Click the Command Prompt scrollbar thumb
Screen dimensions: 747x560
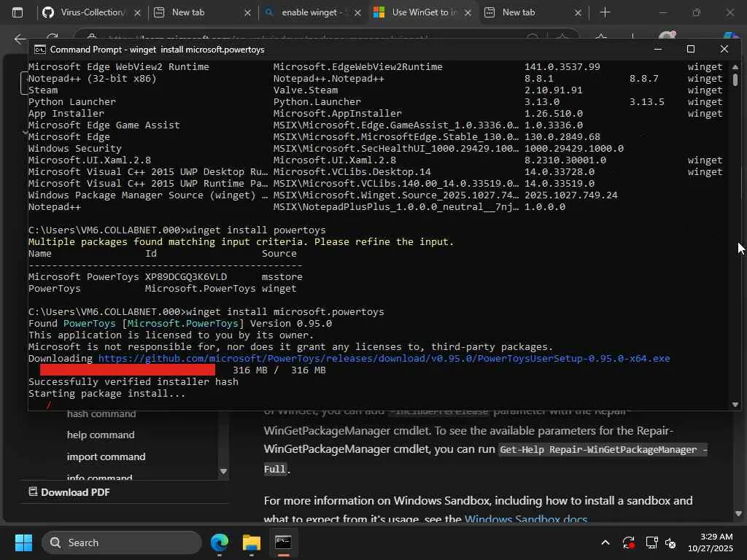735,79
